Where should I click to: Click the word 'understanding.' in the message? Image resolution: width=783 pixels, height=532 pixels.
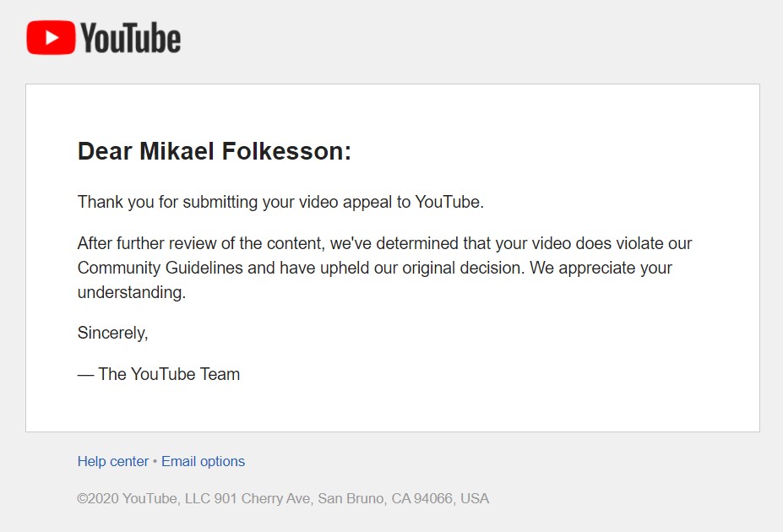pos(131,293)
